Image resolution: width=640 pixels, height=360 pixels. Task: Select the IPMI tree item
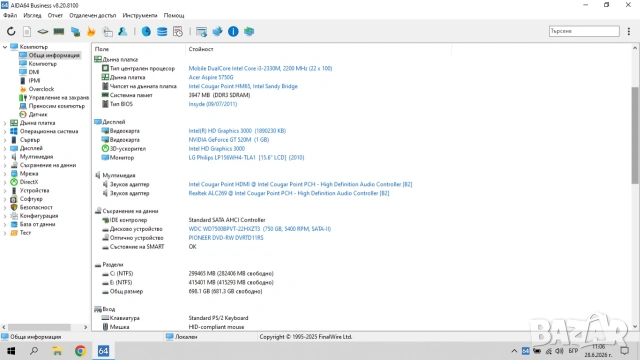(34, 80)
